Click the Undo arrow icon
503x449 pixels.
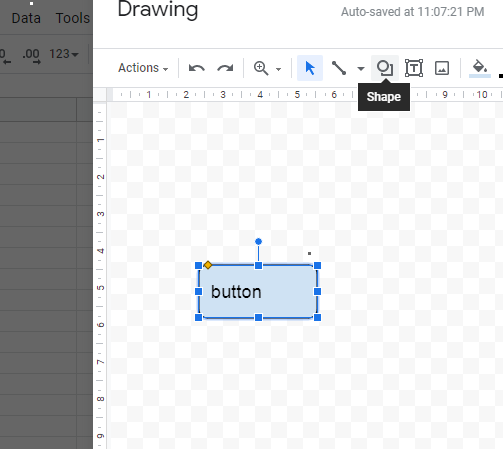coord(197,68)
